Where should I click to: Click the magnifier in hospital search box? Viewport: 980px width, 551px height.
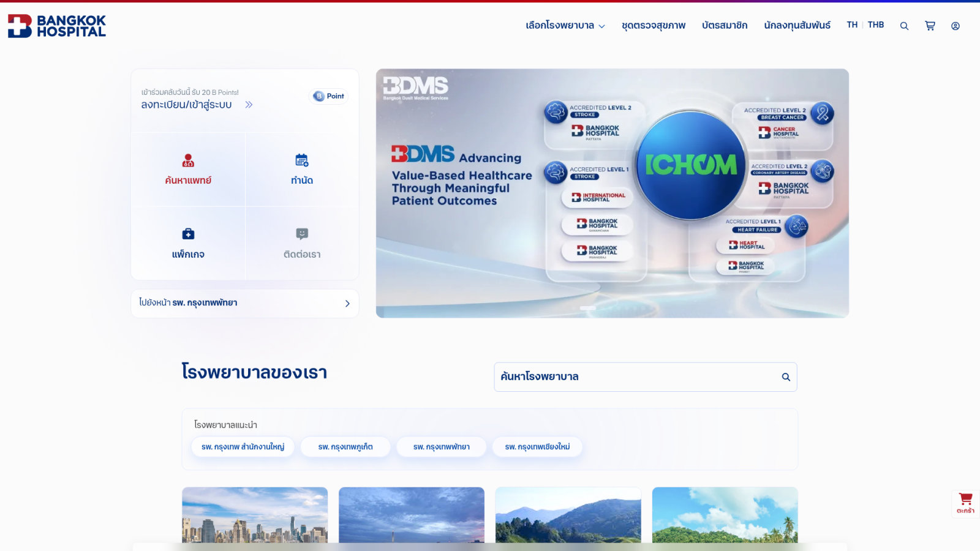[x=786, y=377]
